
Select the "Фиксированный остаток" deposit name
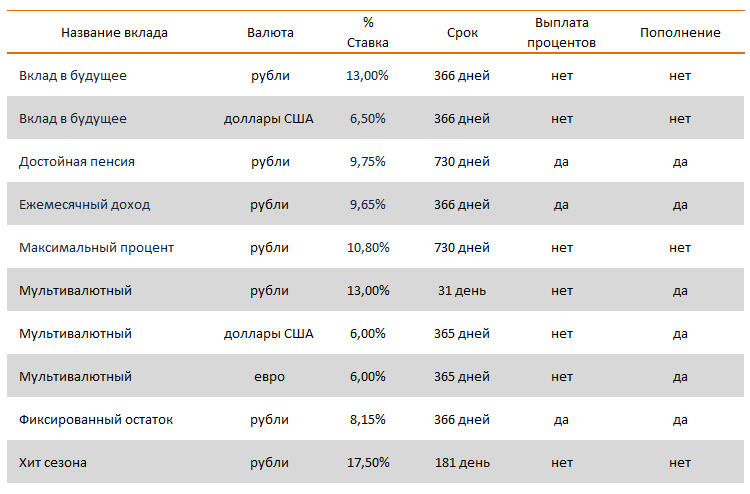tap(96, 420)
